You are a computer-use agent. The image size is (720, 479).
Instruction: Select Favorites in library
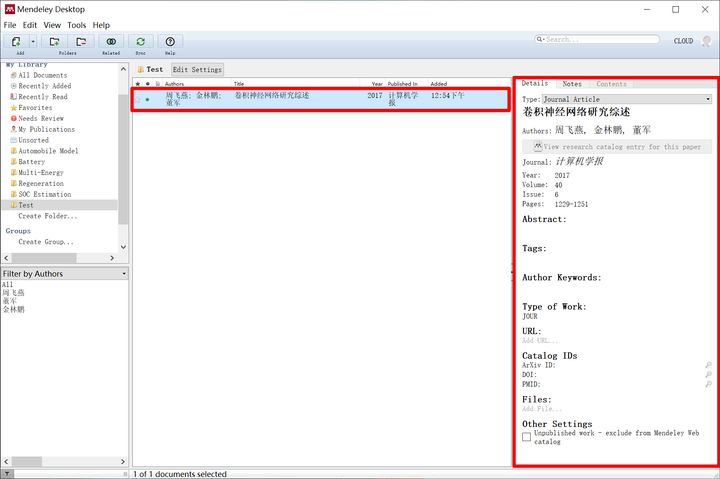pos(35,108)
